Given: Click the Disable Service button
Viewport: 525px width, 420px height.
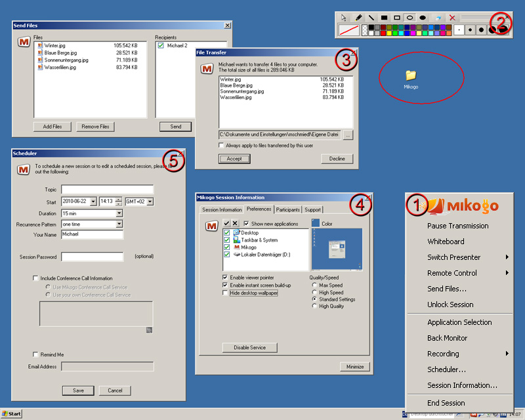Looking at the screenshot, I should (x=250, y=347).
